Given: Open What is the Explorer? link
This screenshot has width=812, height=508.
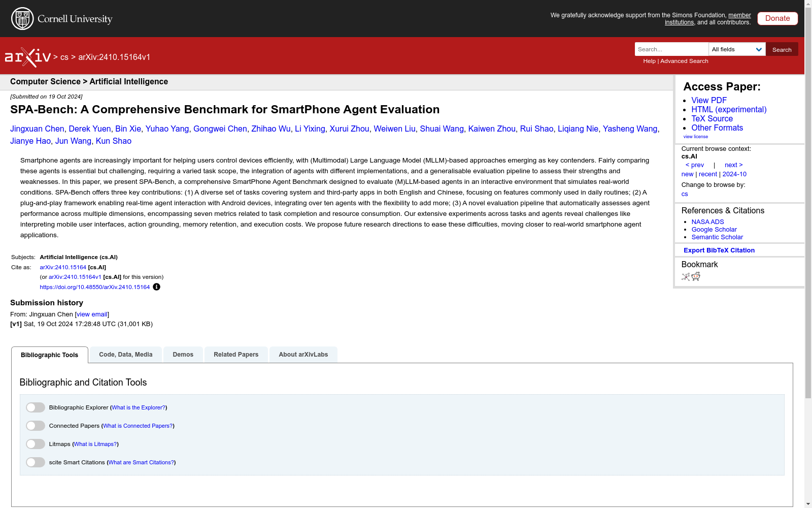Looking at the screenshot, I should click(139, 407).
